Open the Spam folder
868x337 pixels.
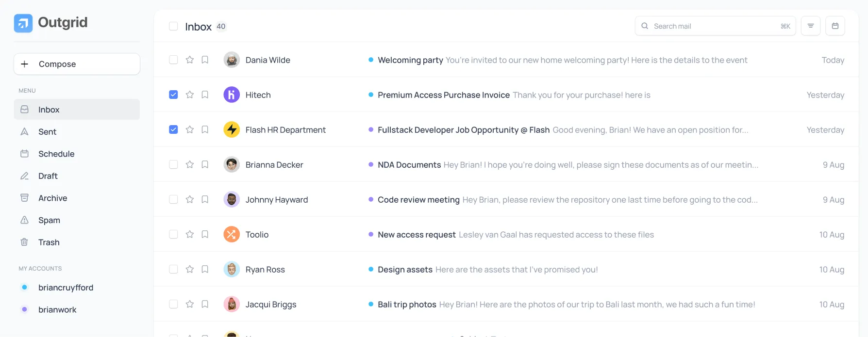pos(49,220)
